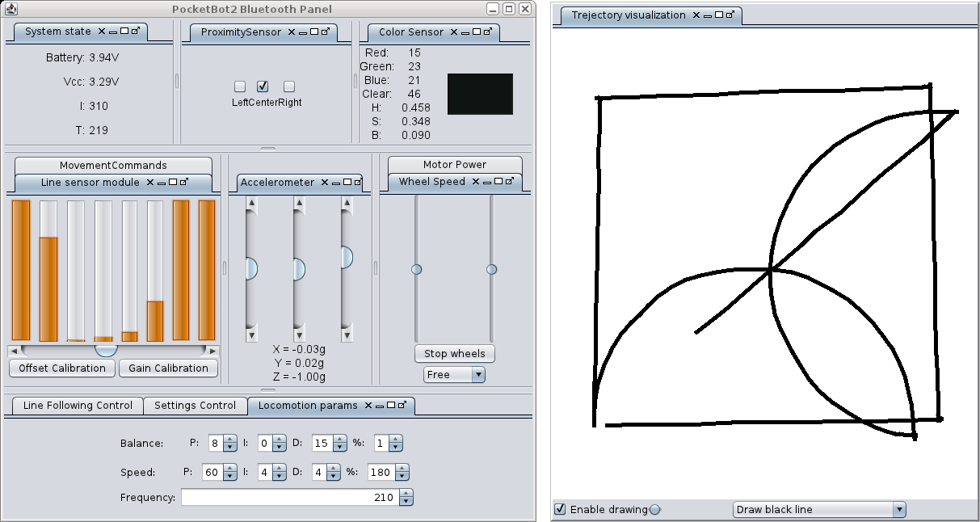
Task: Click the left wheel speed slider handle
Action: coord(417,269)
